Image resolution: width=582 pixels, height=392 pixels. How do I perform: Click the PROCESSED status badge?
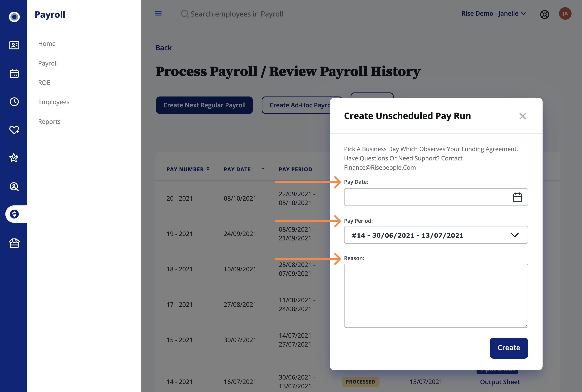360,382
